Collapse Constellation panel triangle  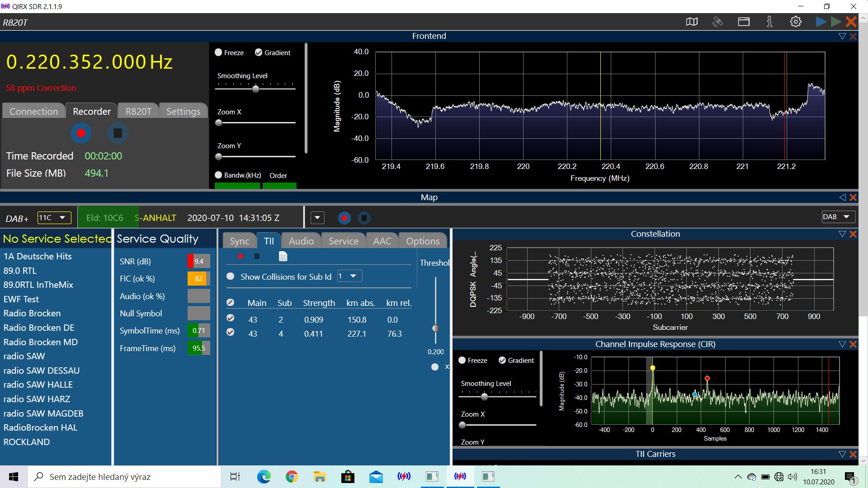click(x=842, y=234)
